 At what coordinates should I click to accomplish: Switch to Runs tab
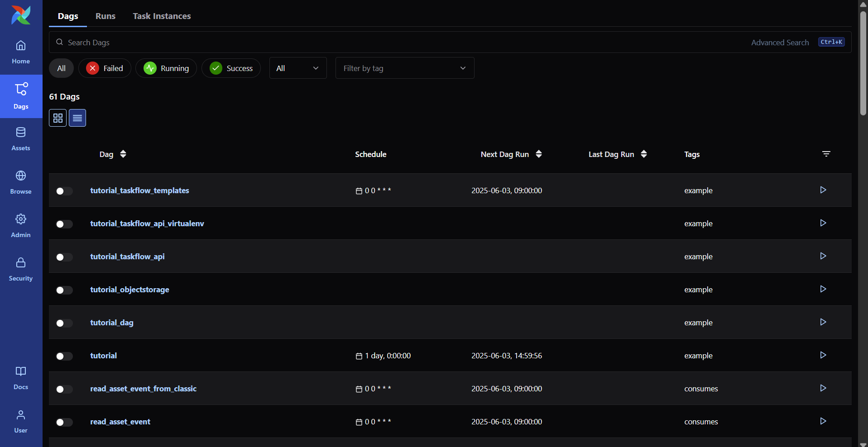tap(106, 16)
